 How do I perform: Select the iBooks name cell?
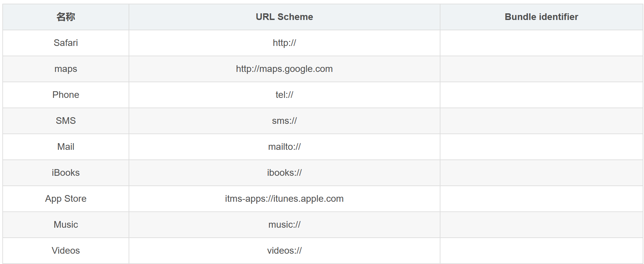[x=66, y=173]
